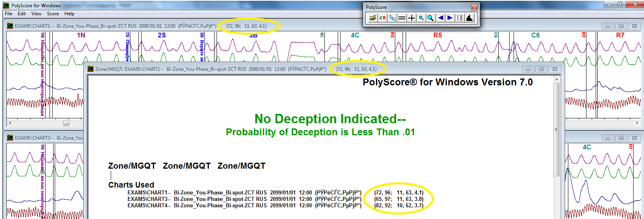The image size is (644, 219).
Task: Select the small magnifier zoom icon
Action: click(421, 18)
